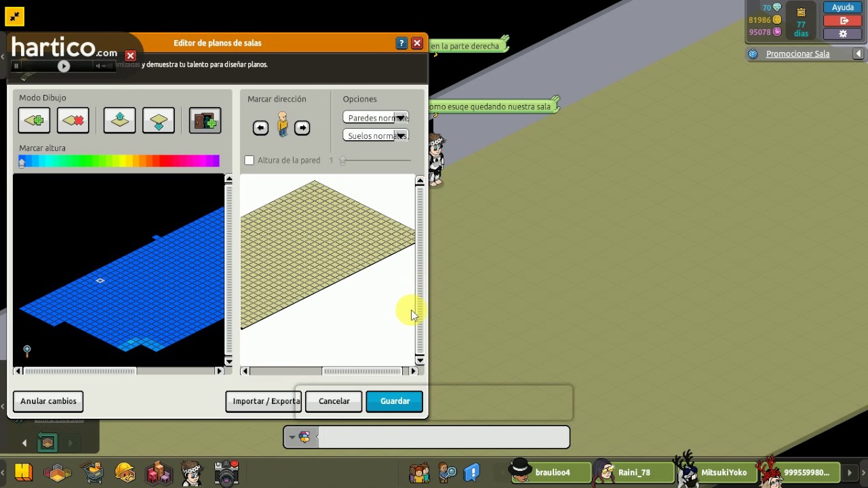Open the Paredes normales dropdown

pyautogui.click(x=376, y=118)
